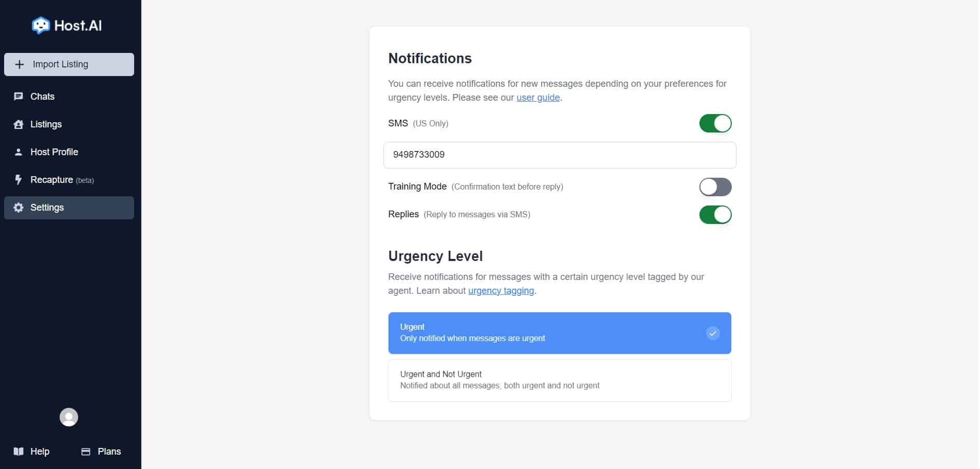Turn off the Replies toggle
Viewport: 980px width, 469px height.
click(x=715, y=215)
